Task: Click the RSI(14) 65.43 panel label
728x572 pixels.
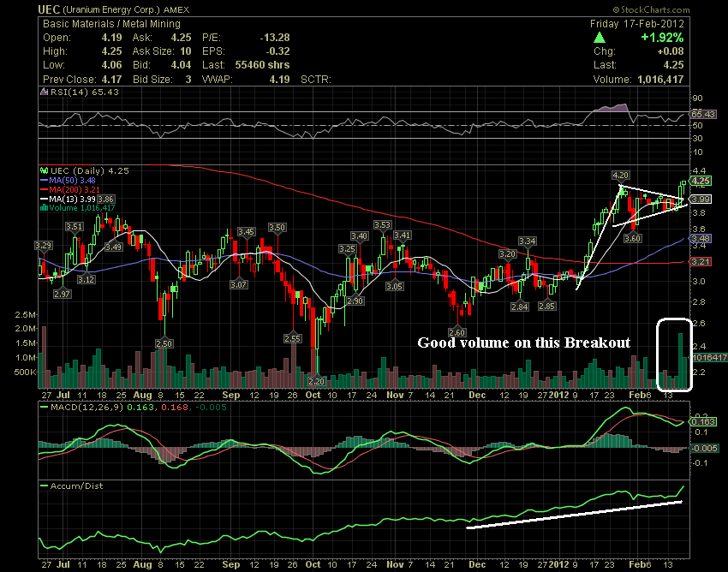Action: 85,92
